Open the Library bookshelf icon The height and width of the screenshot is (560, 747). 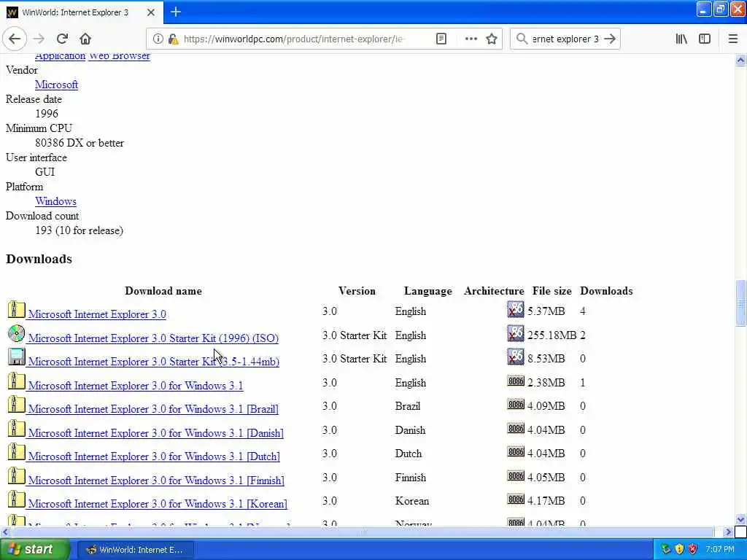point(681,39)
